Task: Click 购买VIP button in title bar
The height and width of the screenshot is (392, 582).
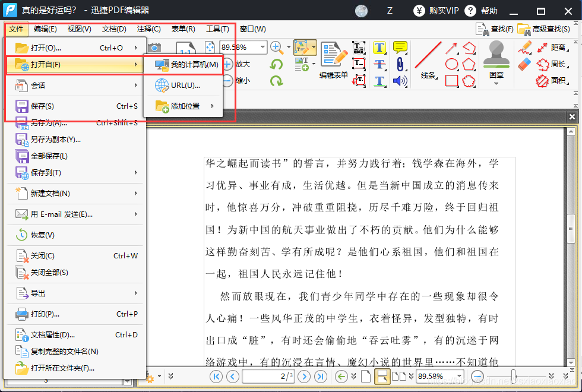Action: pyautogui.click(x=436, y=11)
